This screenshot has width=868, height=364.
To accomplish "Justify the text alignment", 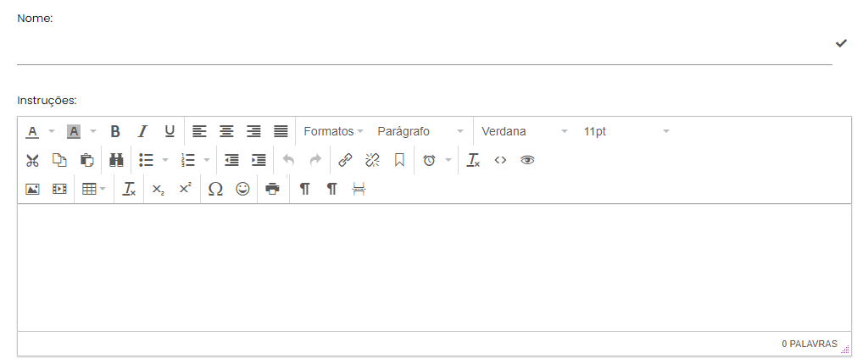I will (281, 132).
